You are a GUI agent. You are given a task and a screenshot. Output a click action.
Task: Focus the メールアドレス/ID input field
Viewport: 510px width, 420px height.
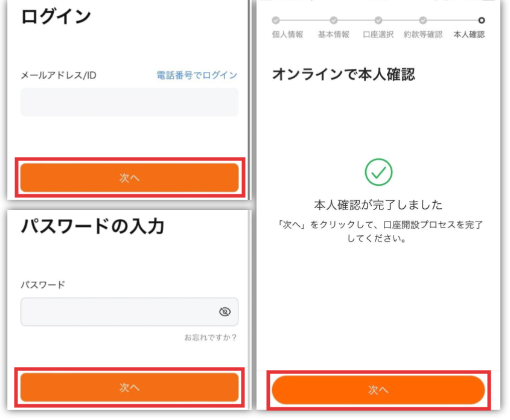(129, 102)
